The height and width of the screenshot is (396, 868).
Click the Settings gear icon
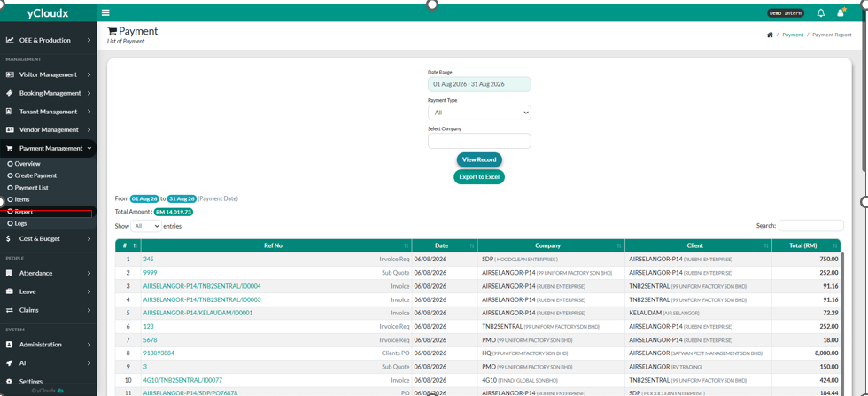(9, 382)
